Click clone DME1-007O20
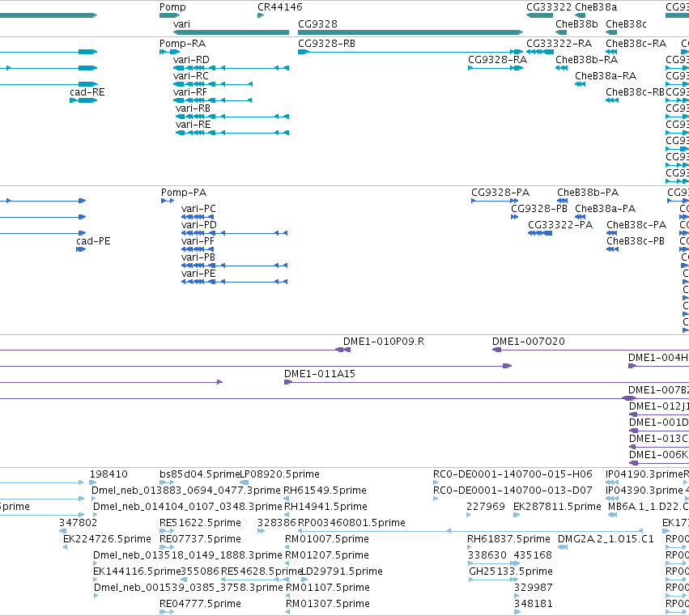The image size is (689, 616). (x=528, y=342)
